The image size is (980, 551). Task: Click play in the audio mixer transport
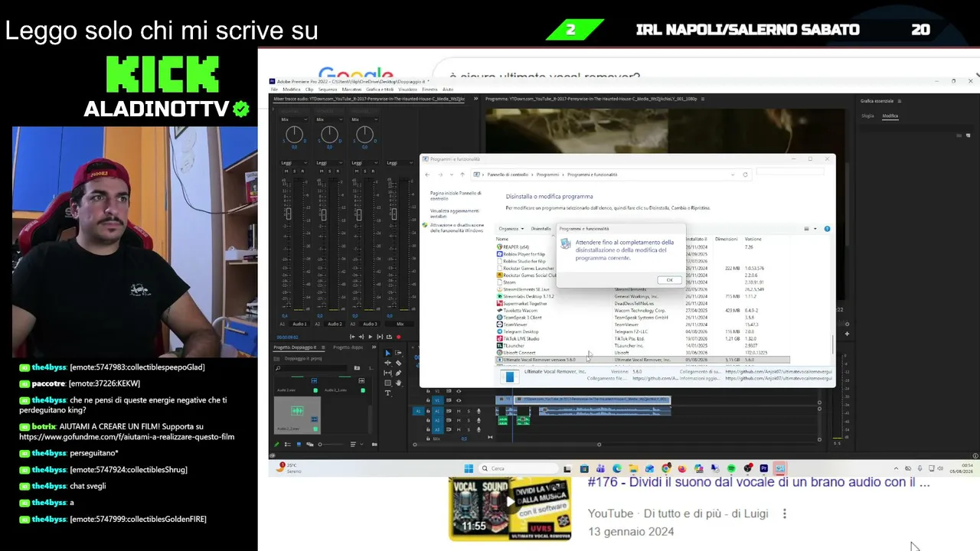point(371,337)
